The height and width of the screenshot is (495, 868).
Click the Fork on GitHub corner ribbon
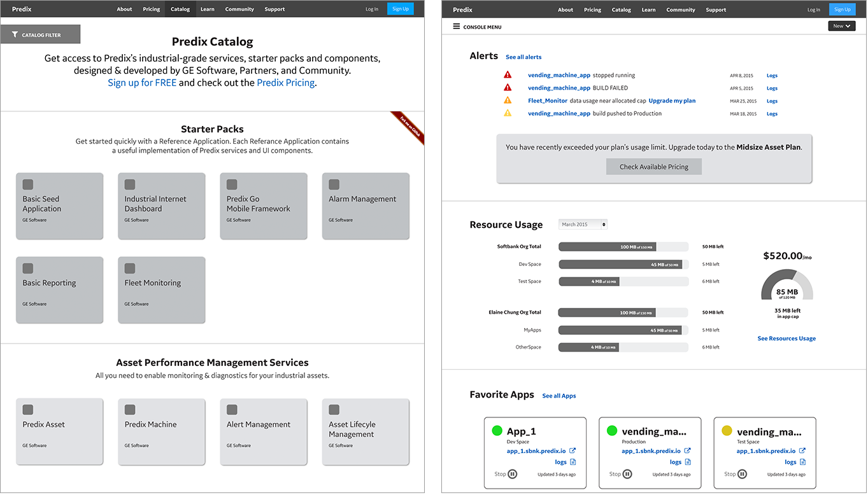[x=407, y=129]
